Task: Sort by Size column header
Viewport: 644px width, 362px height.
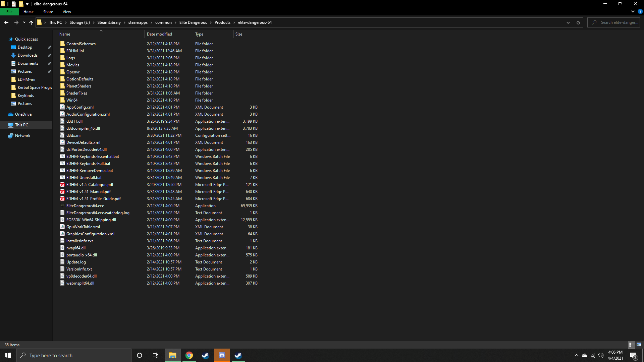Action: (247, 34)
